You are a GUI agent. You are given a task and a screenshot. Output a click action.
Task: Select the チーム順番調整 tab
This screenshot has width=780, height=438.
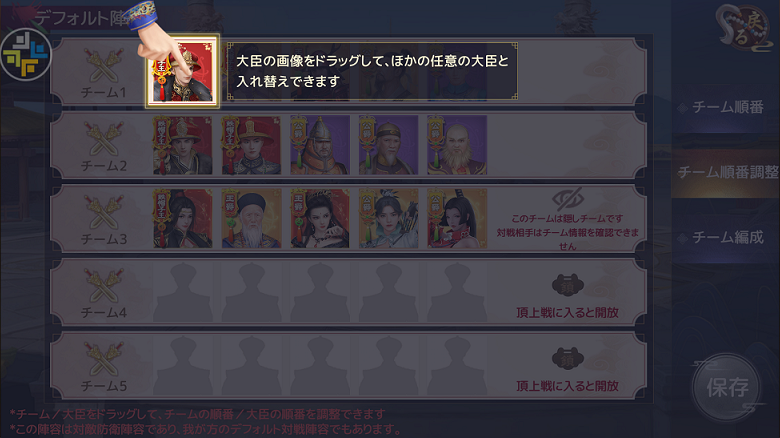pos(726,172)
